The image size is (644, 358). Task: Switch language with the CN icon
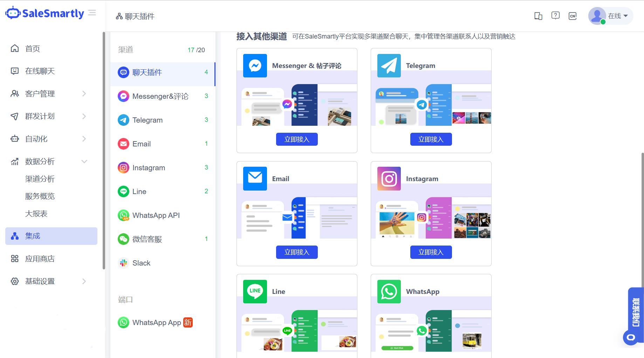[573, 16]
